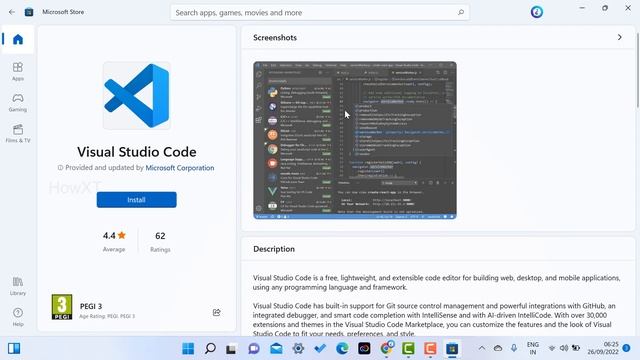Click the volume icon in system tray
The width and height of the screenshot is (640, 360).
pyautogui.click(x=564, y=348)
